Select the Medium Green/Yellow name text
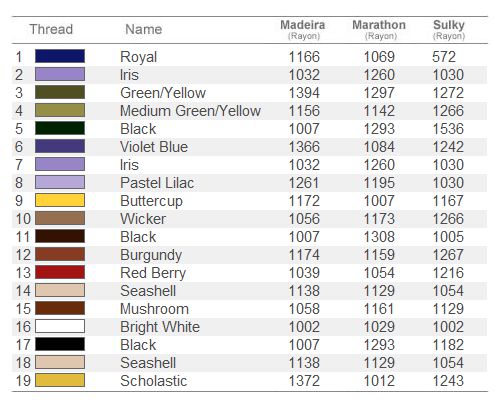Image resolution: width=500 pixels, height=402 pixels. [190, 111]
